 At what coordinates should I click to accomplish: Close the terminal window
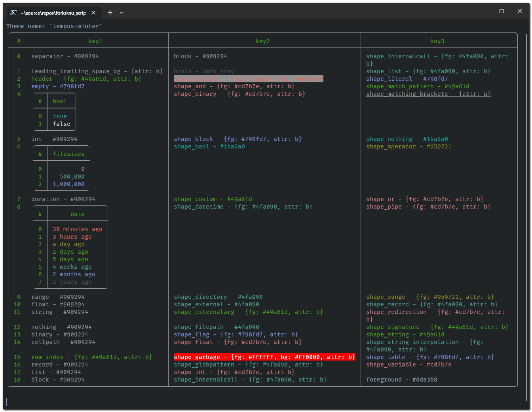[x=520, y=11]
